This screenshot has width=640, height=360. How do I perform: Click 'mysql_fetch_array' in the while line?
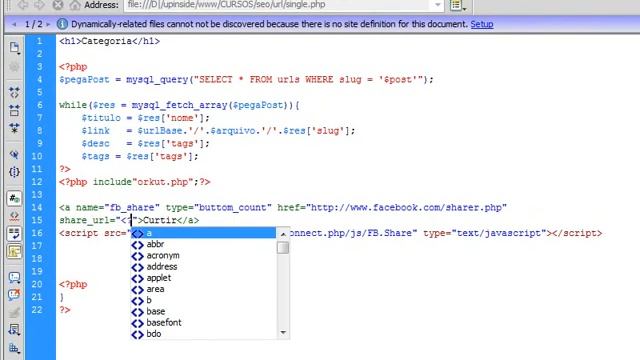179,105
